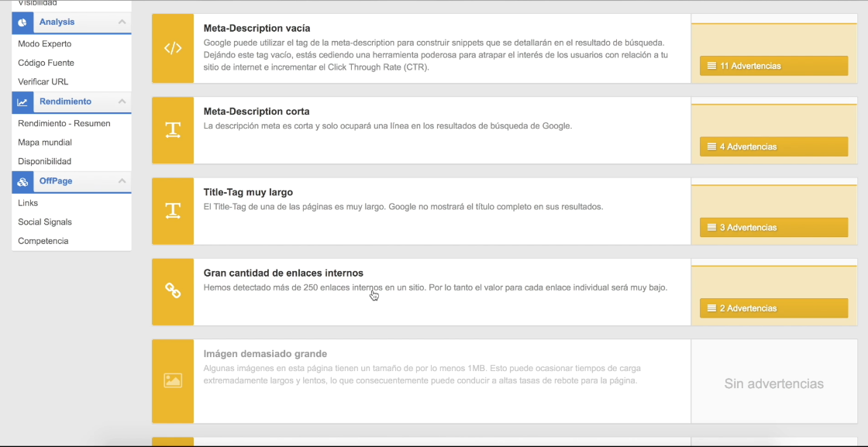Collapse the OffPage section chevron
The width and height of the screenshot is (868, 447).
(x=122, y=181)
